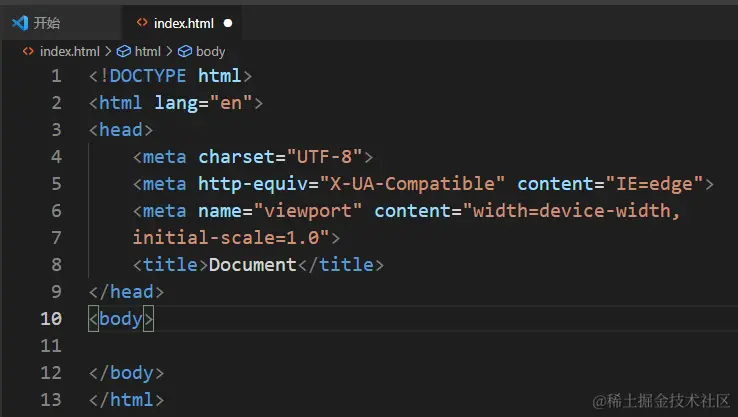
Task: Click width=device-width text on line 6
Action: tap(571, 211)
